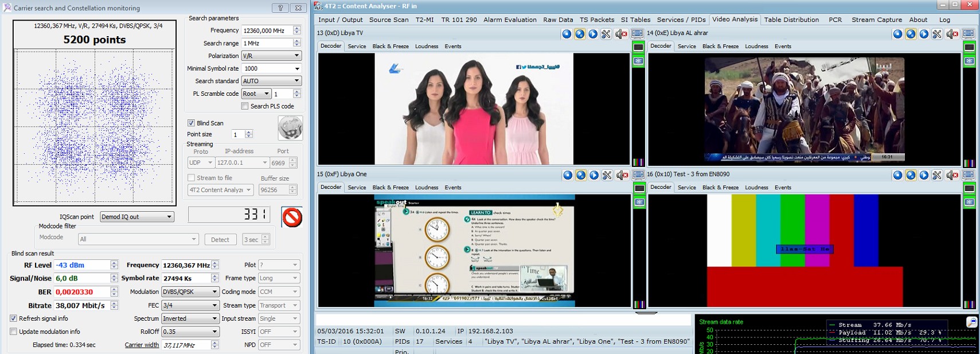This screenshot has width=980, height=354.
Task: Click the cat logo scan button
Action: (x=290, y=128)
